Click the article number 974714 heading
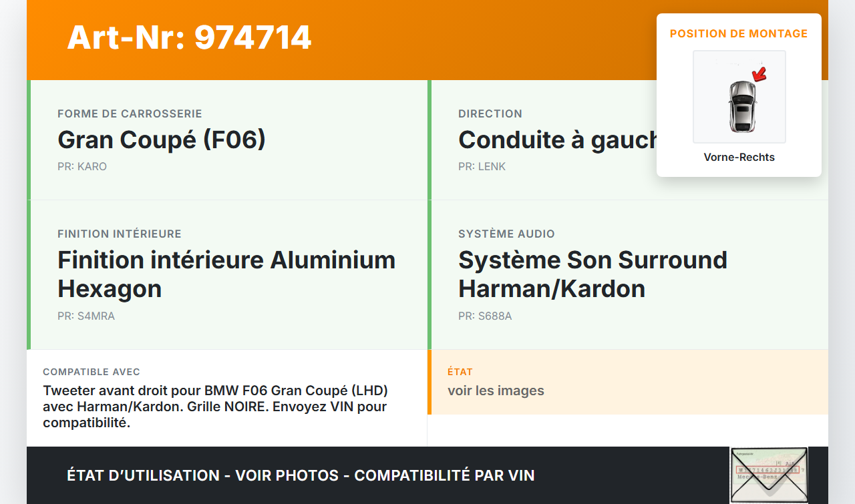The width and height of the screenshot is (855, 504). click(x=189, y=37)
